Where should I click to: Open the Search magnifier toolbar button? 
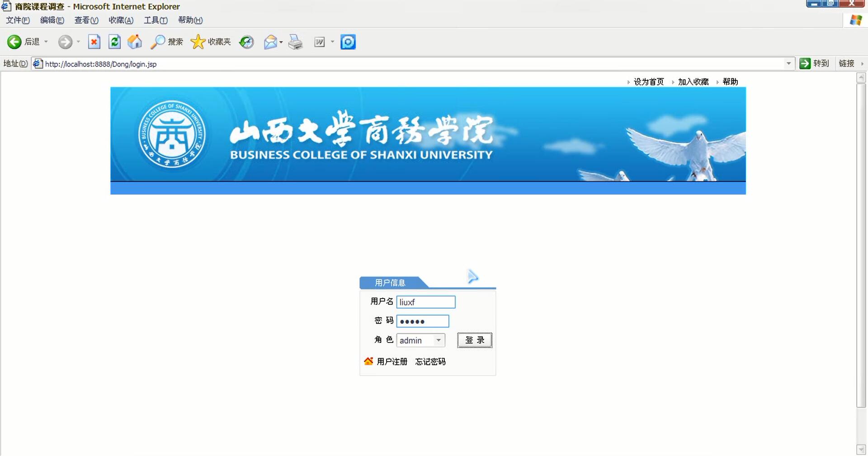coord(167,42)
